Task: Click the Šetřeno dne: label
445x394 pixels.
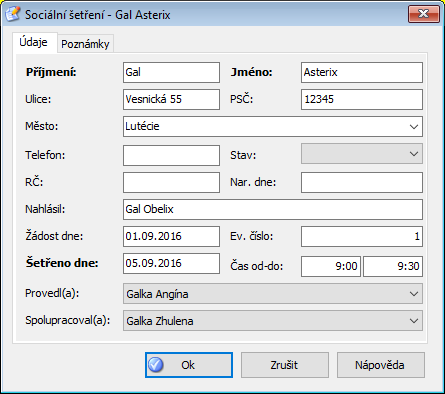Action: point(62,263)
